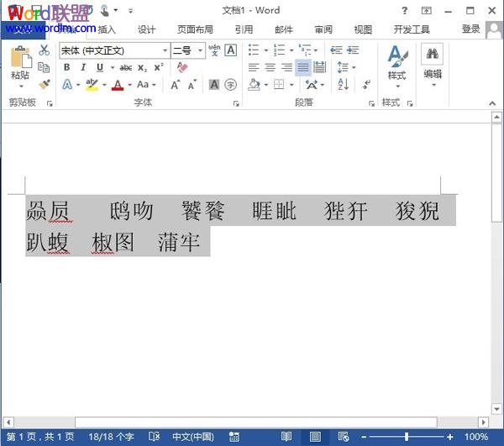The width and height of the screenshot is (504, 446).
Task: Click the Format Painter brush icon
Action: [x=44, y=85]
